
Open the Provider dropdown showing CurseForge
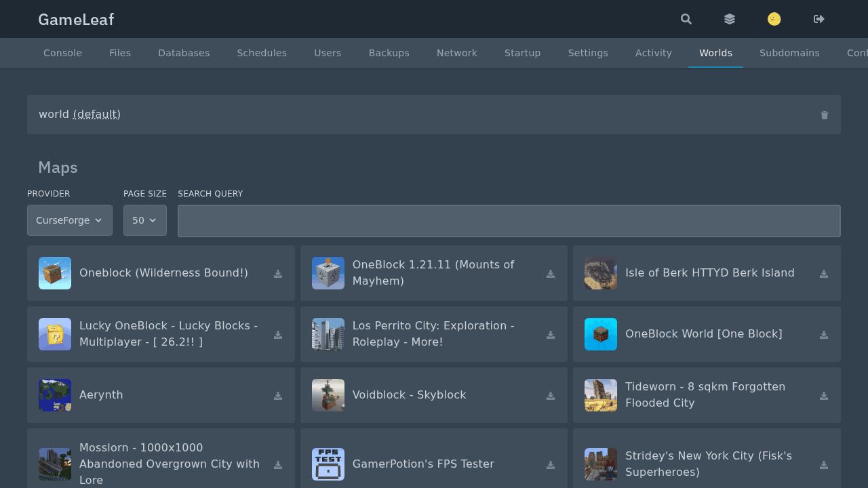click(70, 220)
